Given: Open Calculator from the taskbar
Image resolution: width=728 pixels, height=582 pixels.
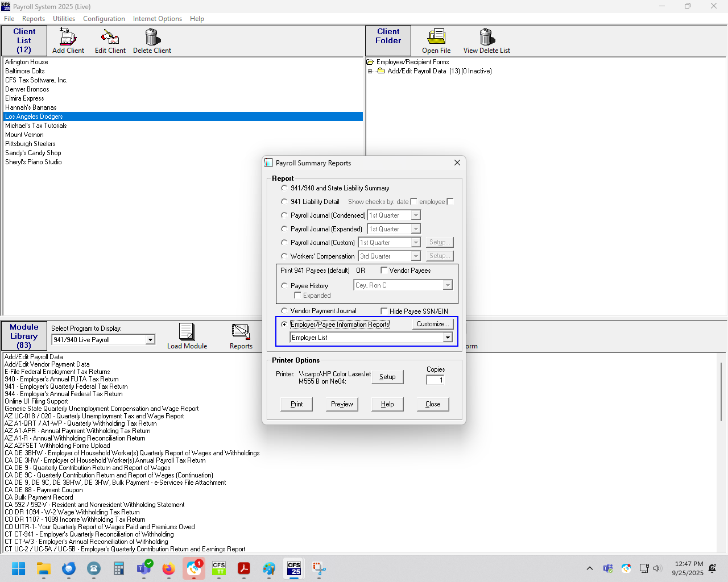Looking at the screenshot, I should pyautogui.click(x=119, y=568).
